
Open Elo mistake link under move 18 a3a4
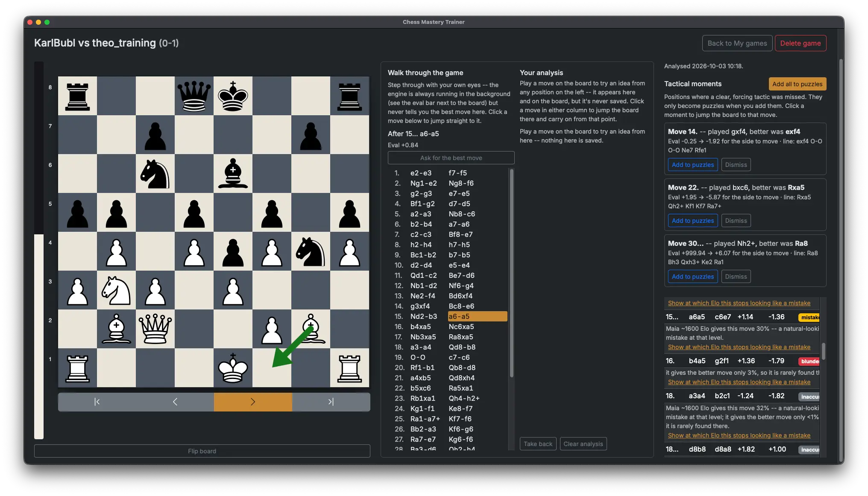pyautogui.click(x=739, y=435)
